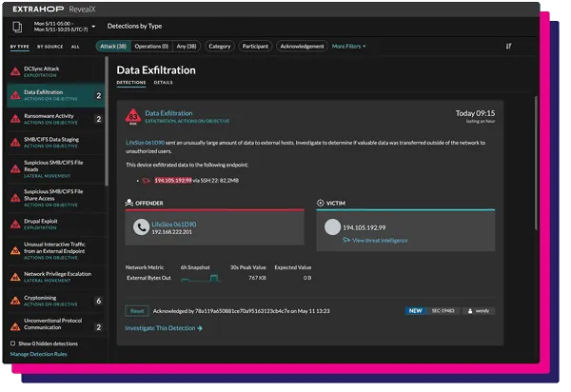The image size is (571, 392).
Task: Expand More Filters menu
Action: tap(348, 47)
